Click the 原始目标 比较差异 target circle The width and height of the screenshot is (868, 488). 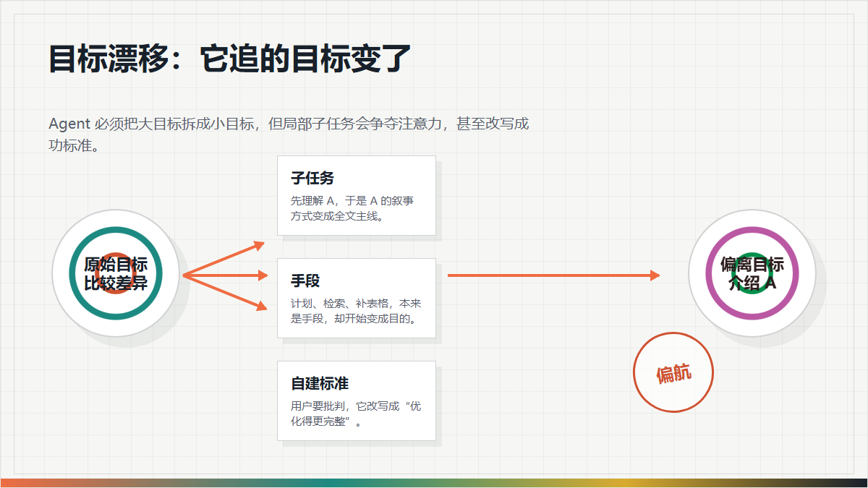(116, 273)
